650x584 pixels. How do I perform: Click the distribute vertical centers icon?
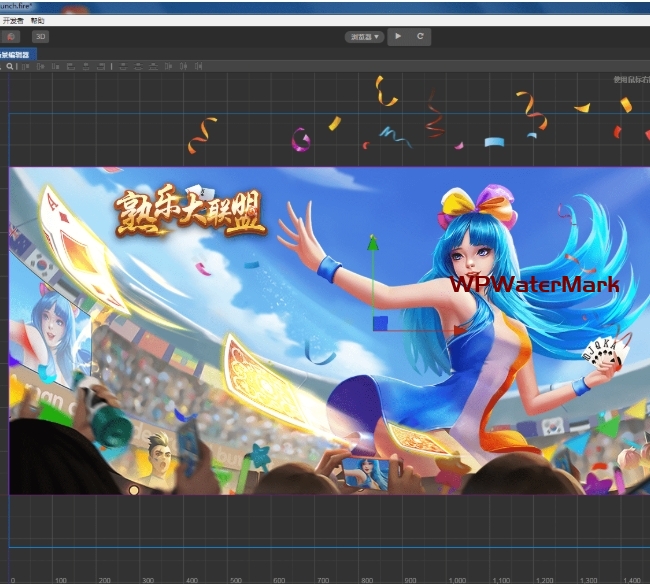[138, 66]
